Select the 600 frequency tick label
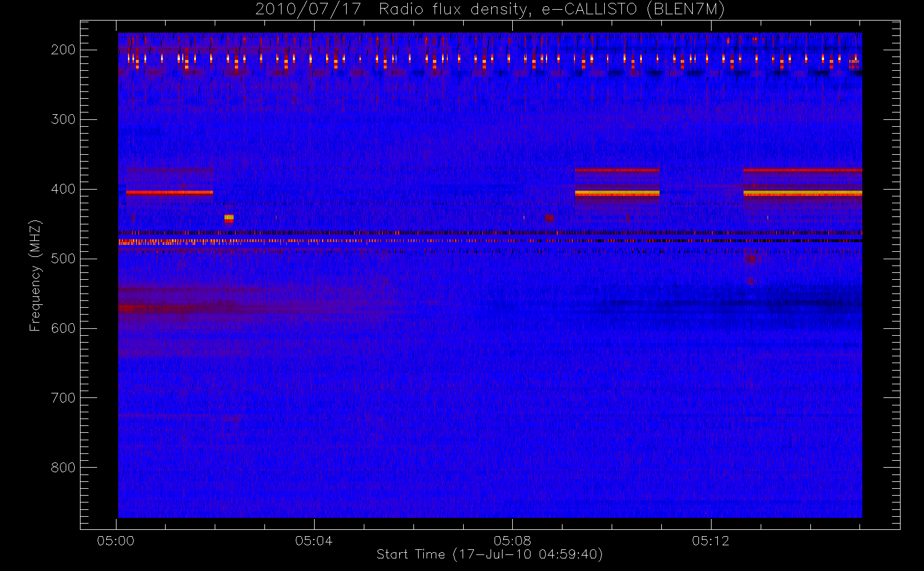Screen dimensions: 924x571 tap(63, 328)
